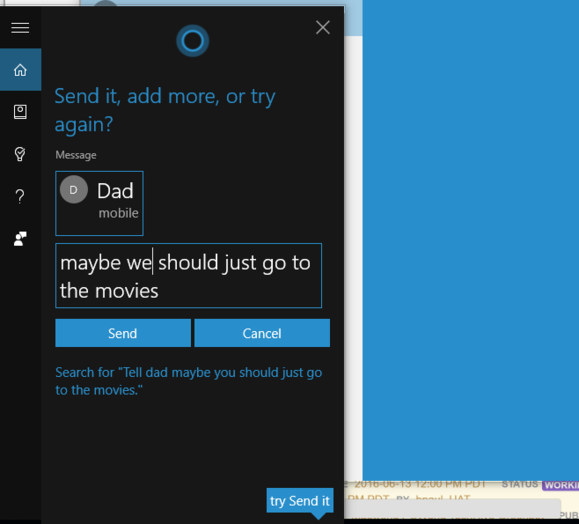Click the word "movies" in the message
Screen dimensions: 579x524
pyautogui.click(x=127, y=291)
